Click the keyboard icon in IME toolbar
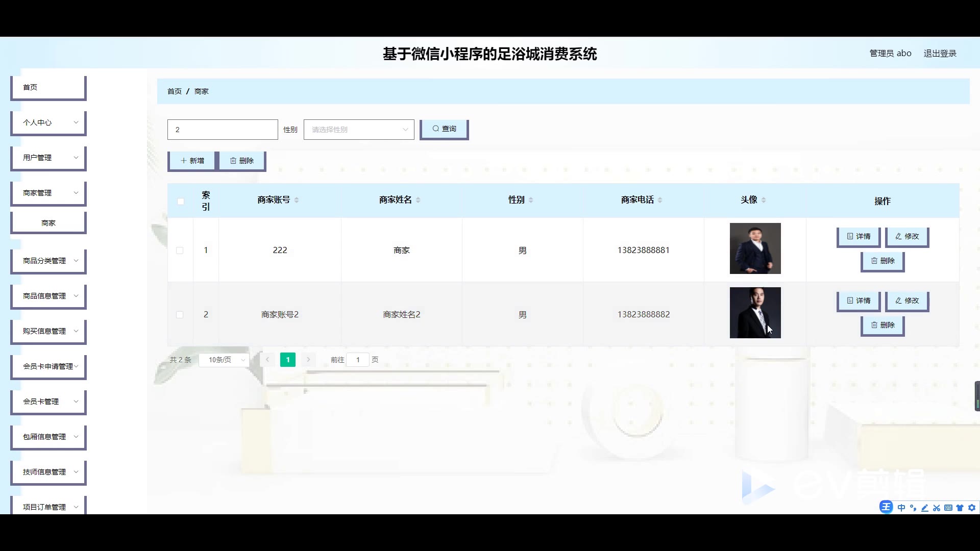The image size is (980, 551). (x=948, y=508)
